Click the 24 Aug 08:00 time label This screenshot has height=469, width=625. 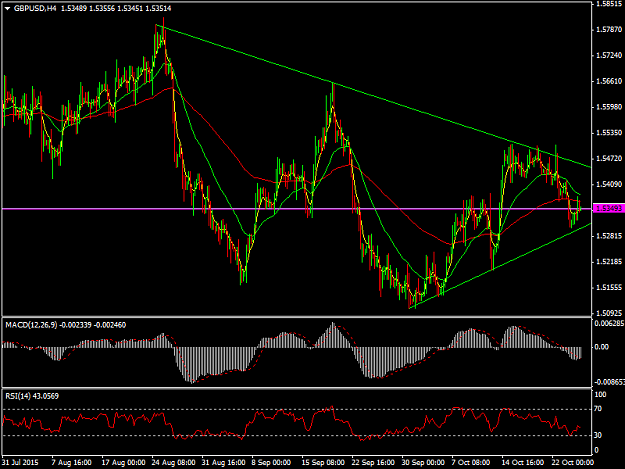tap(173, 463)
